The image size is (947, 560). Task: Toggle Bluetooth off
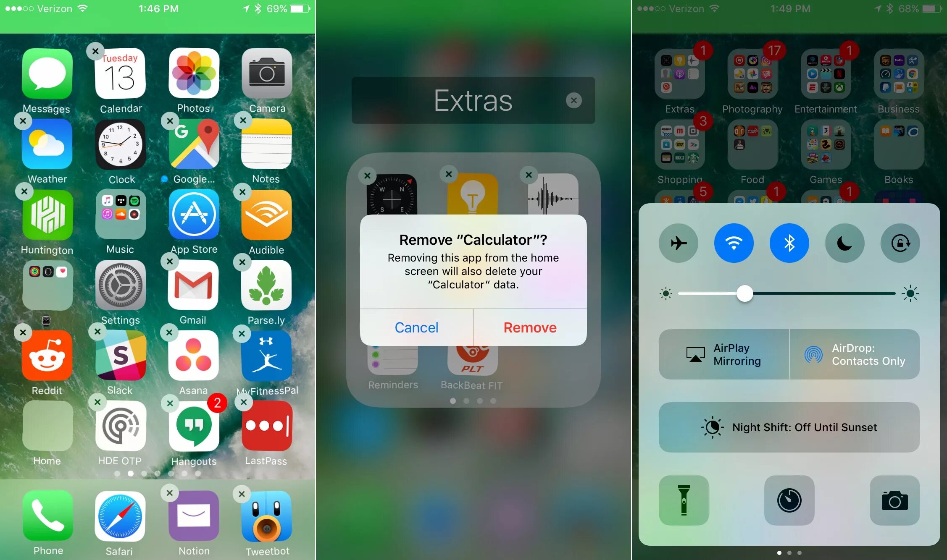(x=789, y=243)
